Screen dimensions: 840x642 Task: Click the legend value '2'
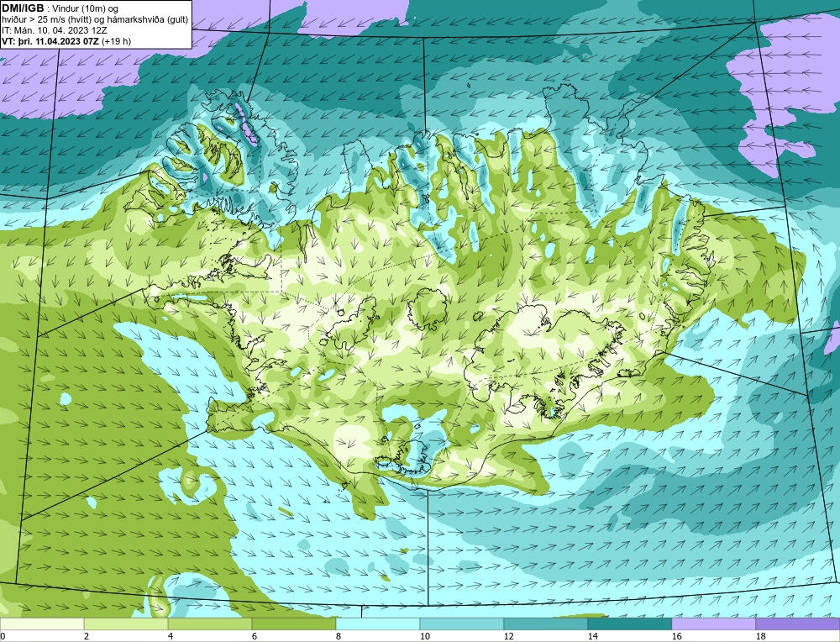coord(87,636)
